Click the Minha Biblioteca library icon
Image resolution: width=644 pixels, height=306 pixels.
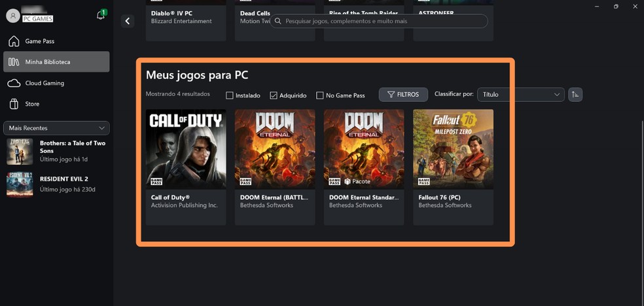click(14, 62)
